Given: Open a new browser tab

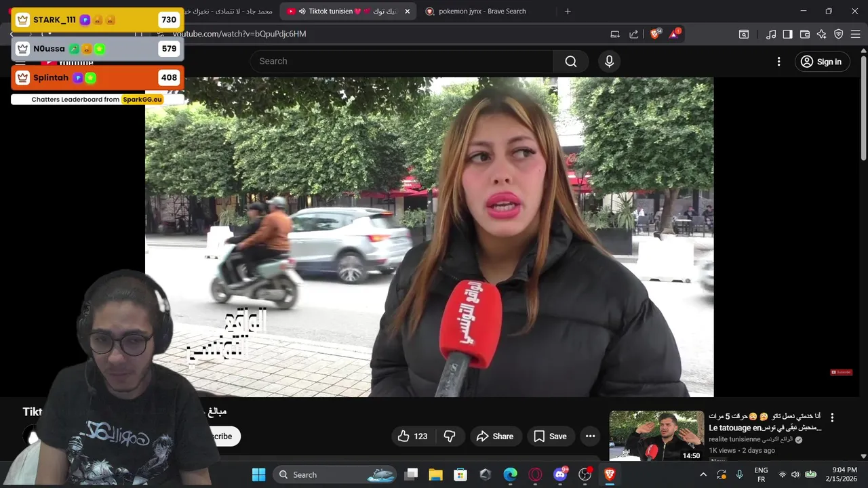Looking at the screenshot, I should point(568,12).
